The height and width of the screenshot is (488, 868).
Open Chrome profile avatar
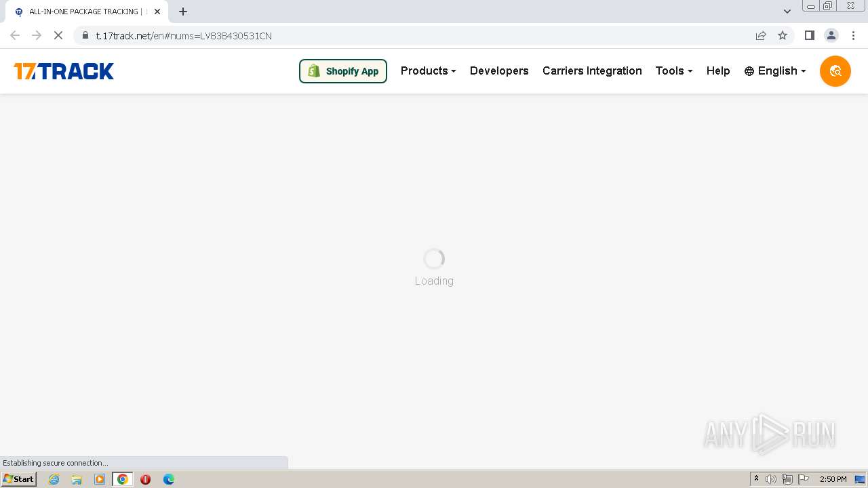point(831,35)
